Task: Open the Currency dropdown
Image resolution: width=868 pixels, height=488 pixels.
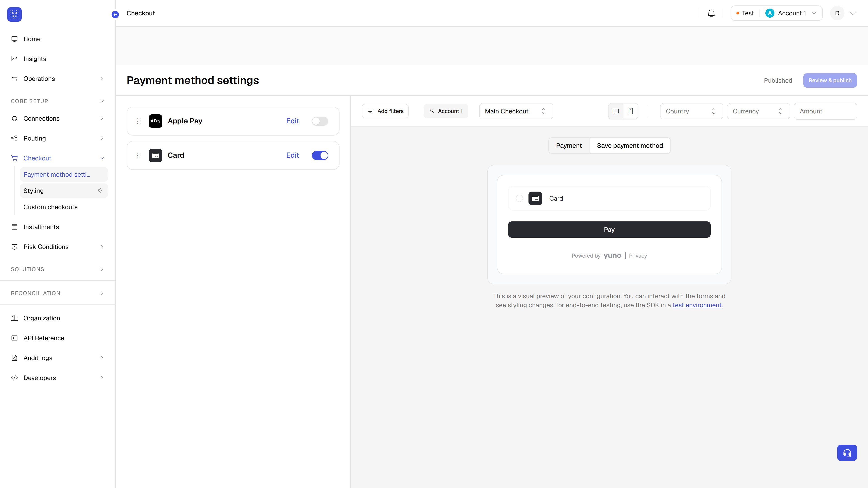Action: 758,111
